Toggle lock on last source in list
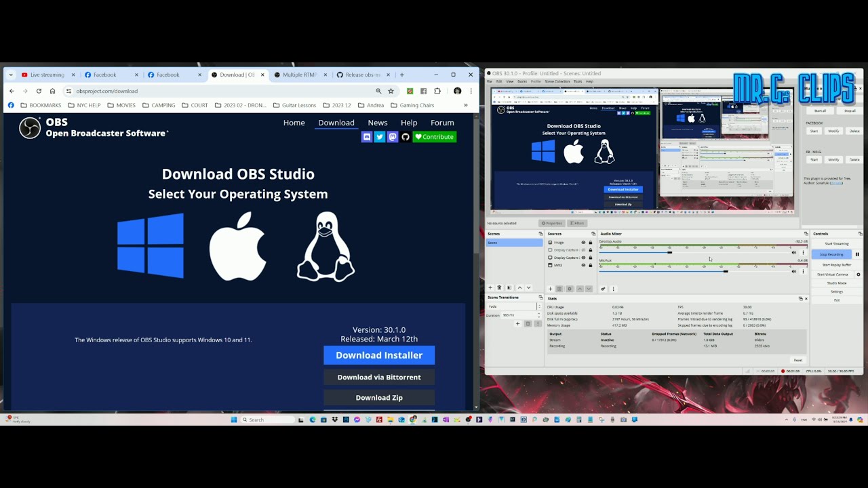Viewport: 868px width, 488px height. [591, 265]
